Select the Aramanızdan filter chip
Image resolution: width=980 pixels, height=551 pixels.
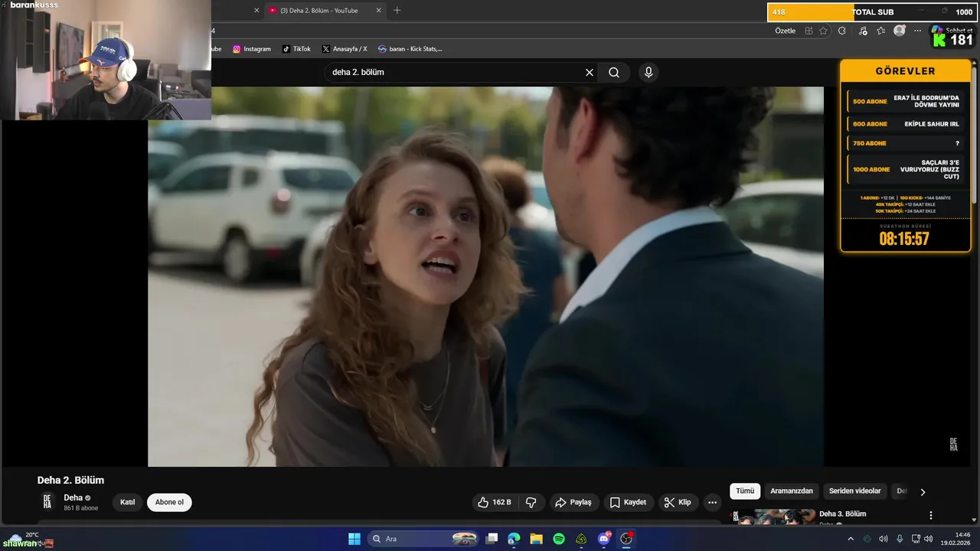[x=792, y=491]
